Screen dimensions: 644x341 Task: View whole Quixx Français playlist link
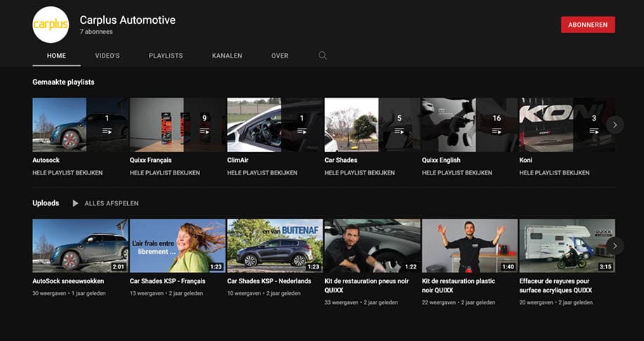pos(165,173)
